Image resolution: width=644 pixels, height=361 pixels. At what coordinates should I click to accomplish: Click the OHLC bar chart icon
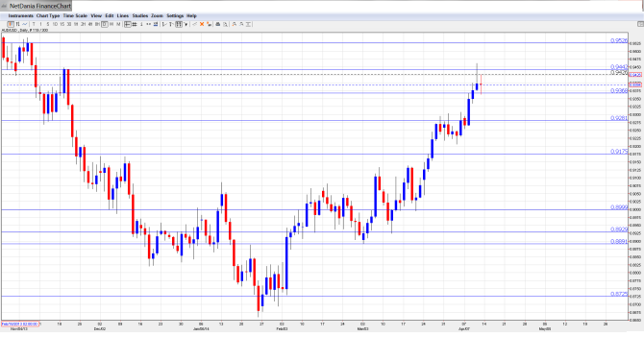coord(17,24)
